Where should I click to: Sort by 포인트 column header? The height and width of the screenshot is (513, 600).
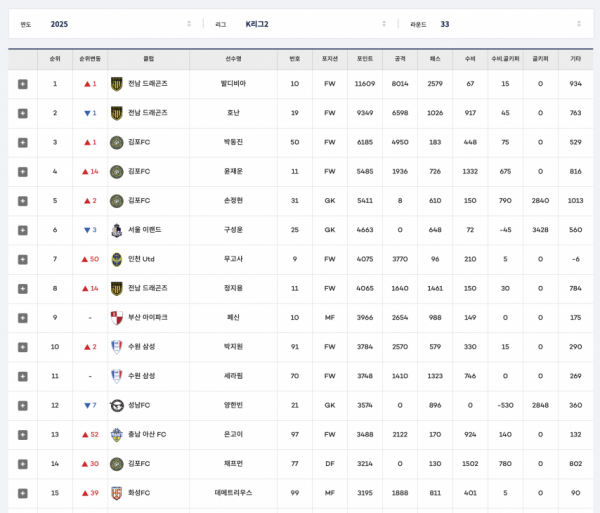pos(365,59)
